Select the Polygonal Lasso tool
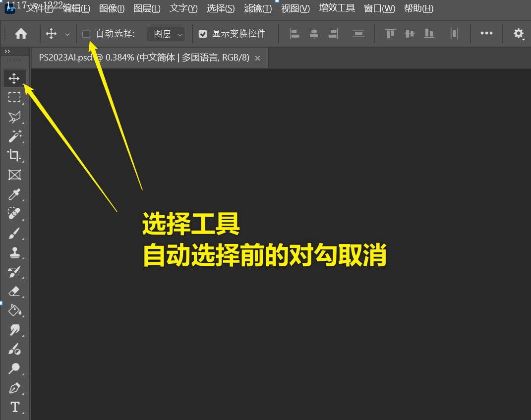 [x=14, y=117]
